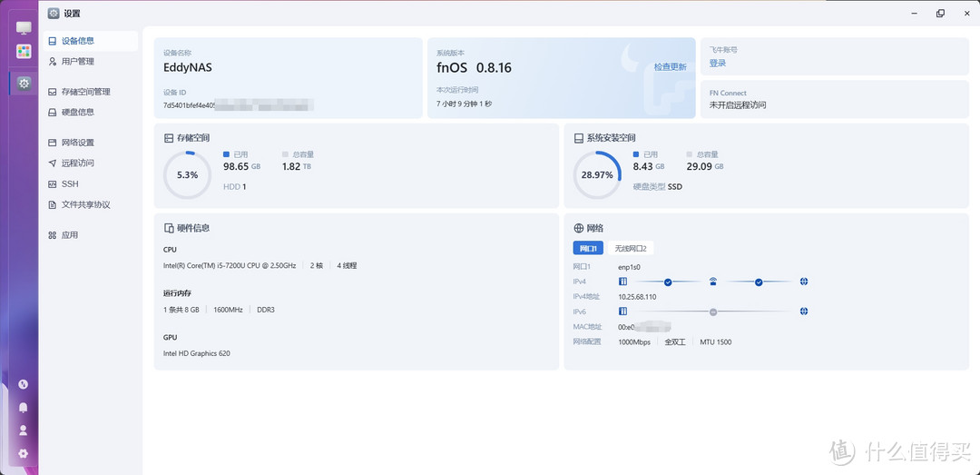Open the notifications bell icon
The width and height of the screenshot is (980, 475).
[x=23, y=408]
